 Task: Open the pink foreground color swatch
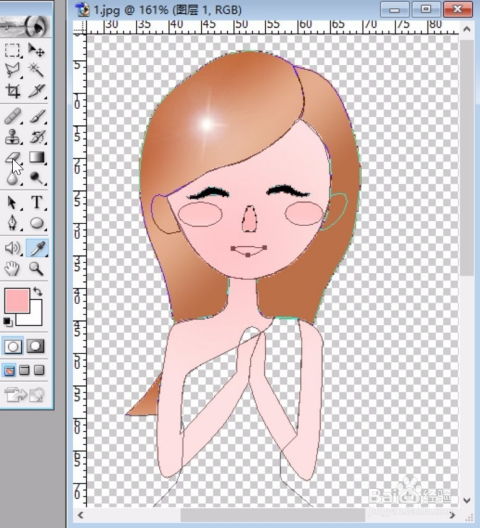17,301
